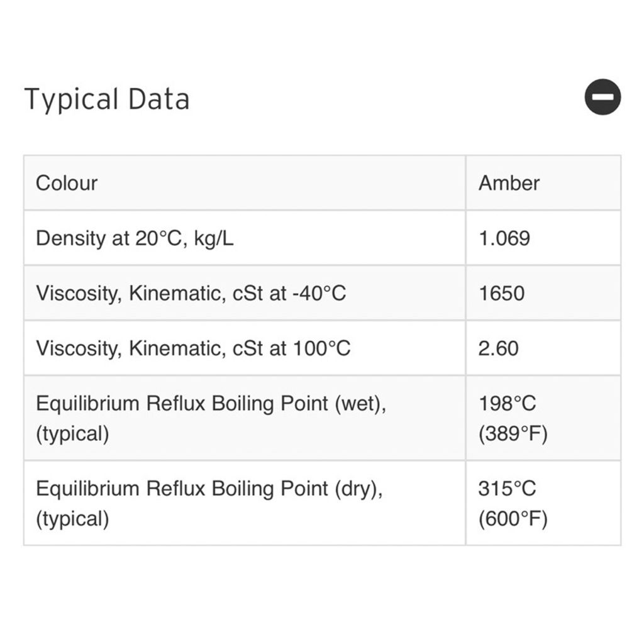
Task: Click the 1.069 density value
Action: [x=504, y=238]
